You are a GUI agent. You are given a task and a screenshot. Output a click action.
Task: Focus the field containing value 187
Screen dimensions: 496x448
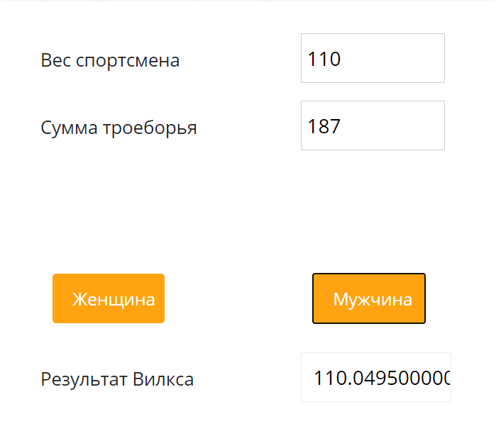373,126
